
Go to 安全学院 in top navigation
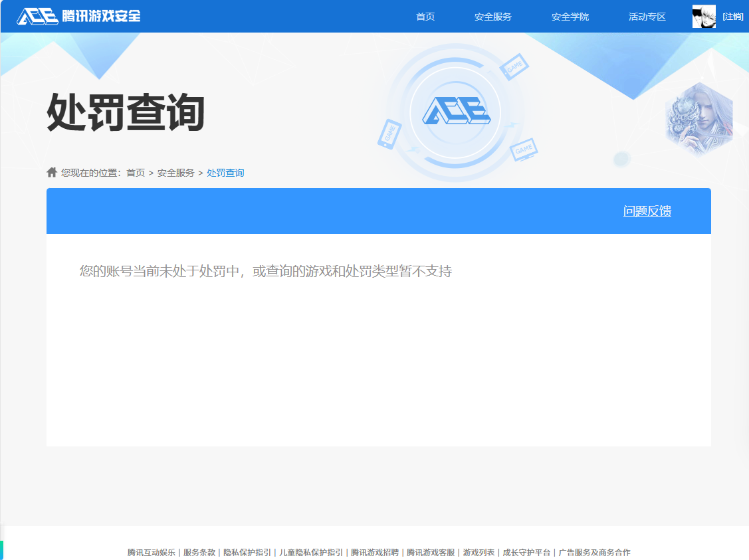pyautogui.click(x=570, y=17)
